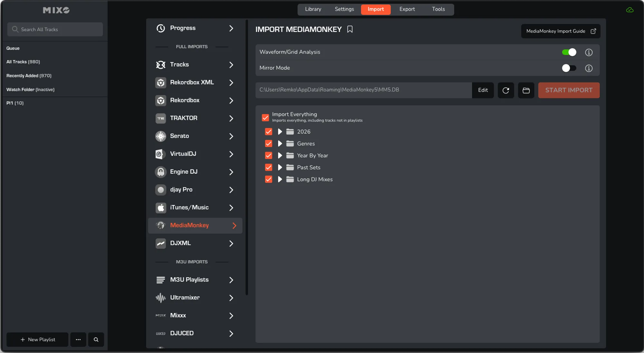
Task: Click the Engine DJ icon
Action: pyautogui.click(x=161, y=172)
